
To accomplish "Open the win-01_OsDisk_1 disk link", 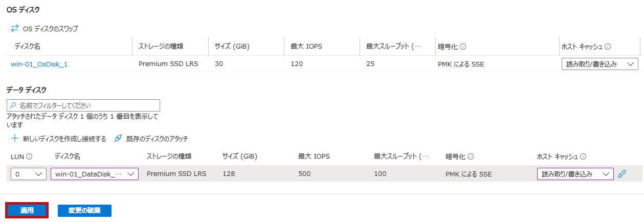I will pos(39,64).
